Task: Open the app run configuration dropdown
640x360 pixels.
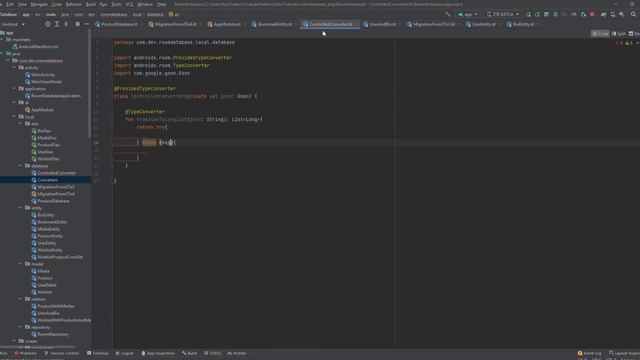Action: [x=468, y=14]
